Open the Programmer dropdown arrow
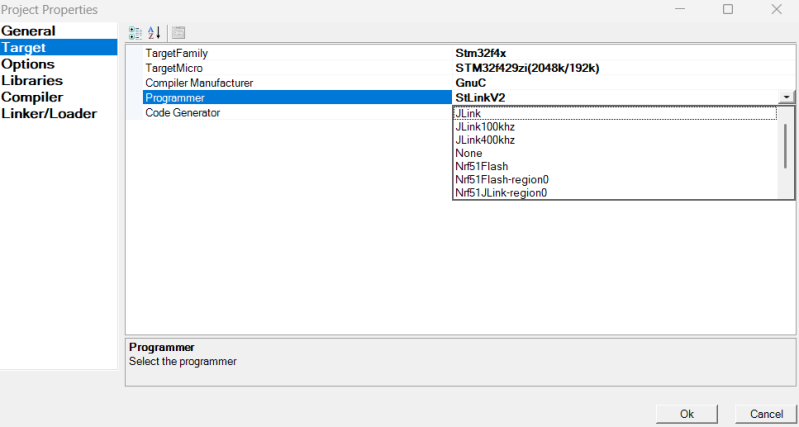Image resolution: width=799 pixels, height=427 pixels. (788, 98)
